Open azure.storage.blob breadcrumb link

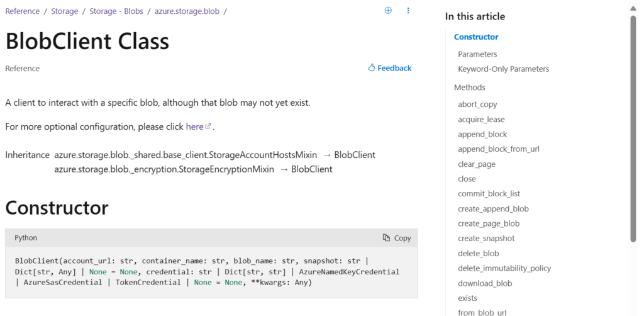(187, 11)
